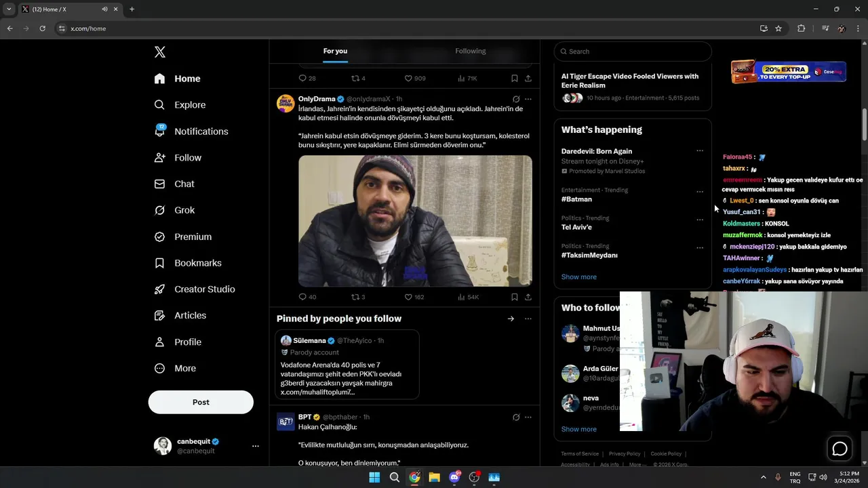Like the OnlyDrama post with 162 likes
Screen dimensions: 868x488
click(x=414, y=297)
